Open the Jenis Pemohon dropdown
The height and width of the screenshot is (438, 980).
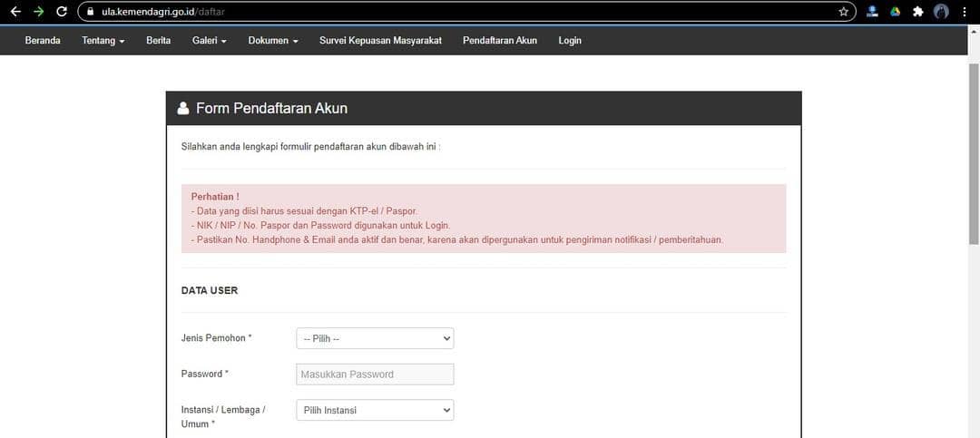tap(375, 338)
